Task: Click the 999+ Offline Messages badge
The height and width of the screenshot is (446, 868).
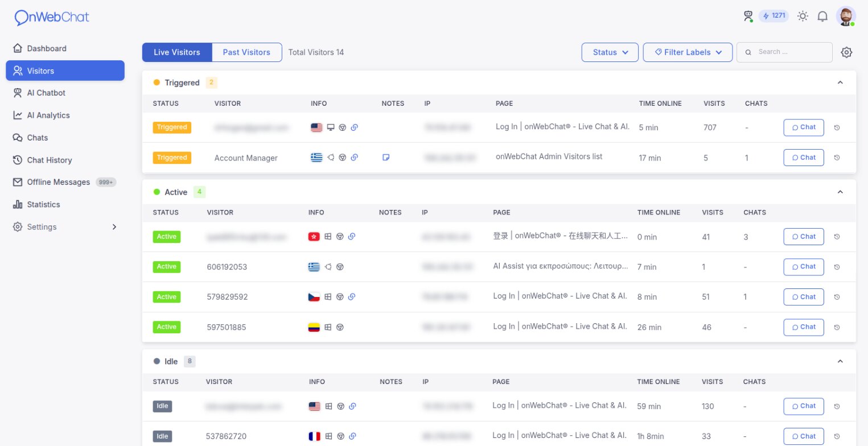Action: (106, 183)
